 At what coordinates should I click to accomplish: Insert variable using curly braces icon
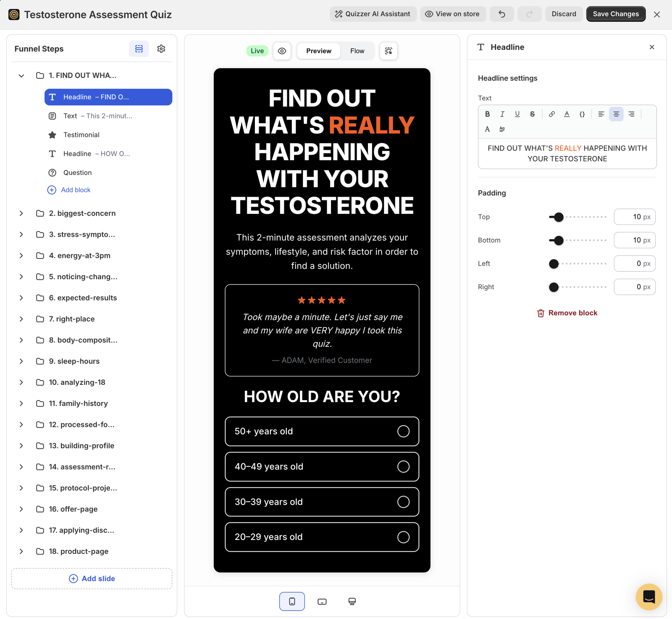click(x=582, y=114)
